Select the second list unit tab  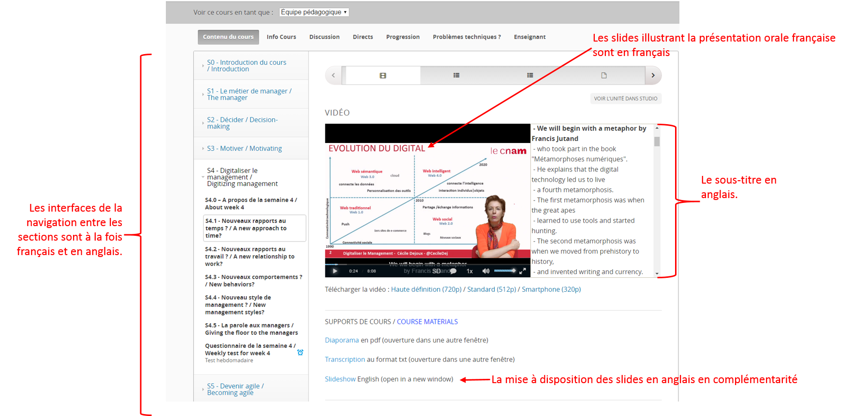point(530,75)
